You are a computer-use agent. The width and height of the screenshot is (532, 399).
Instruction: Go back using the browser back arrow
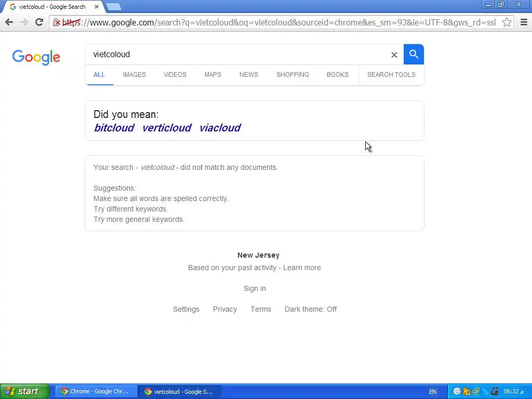(9, 22)
